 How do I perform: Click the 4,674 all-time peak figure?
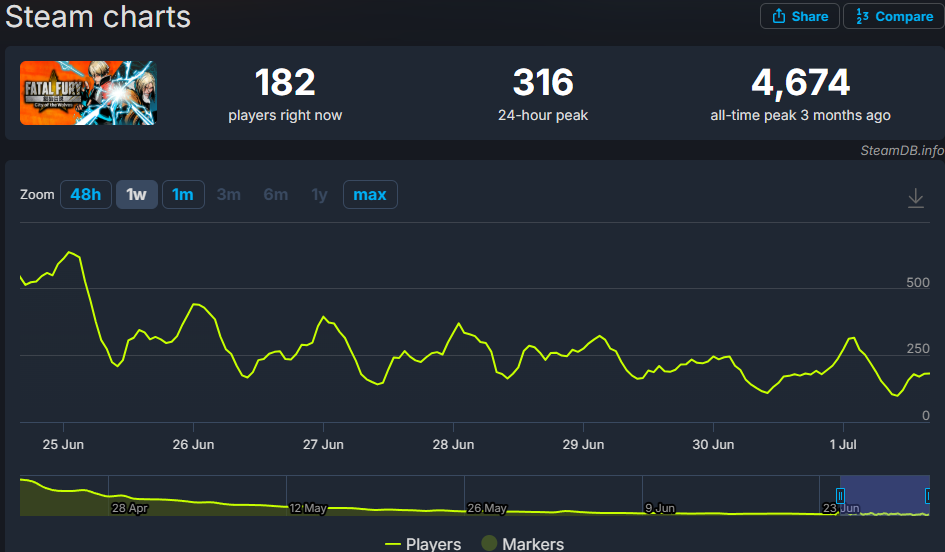(800, 82)
